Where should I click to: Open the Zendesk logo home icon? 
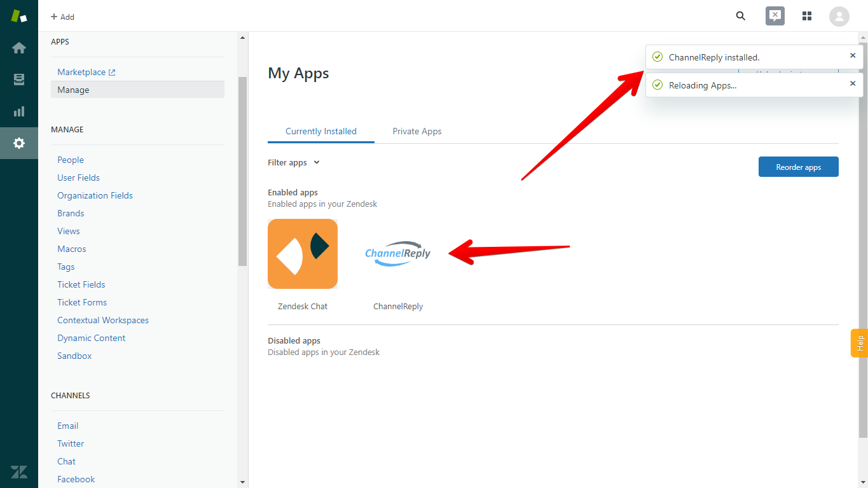coord(19,17)
